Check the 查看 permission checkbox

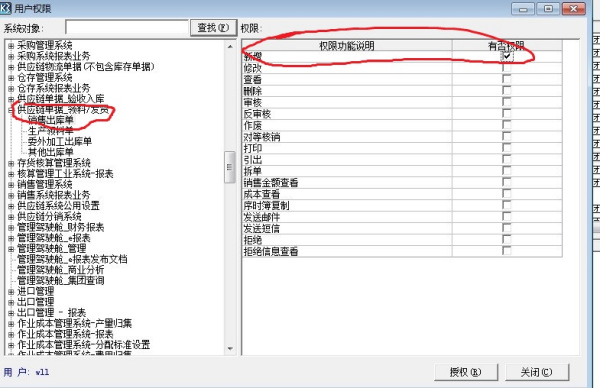point(507,79)
